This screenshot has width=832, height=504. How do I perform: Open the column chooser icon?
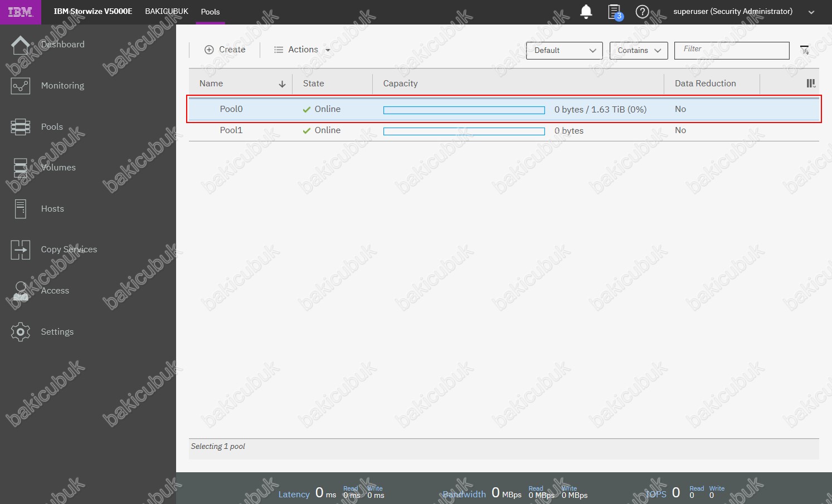coord(811,84)
